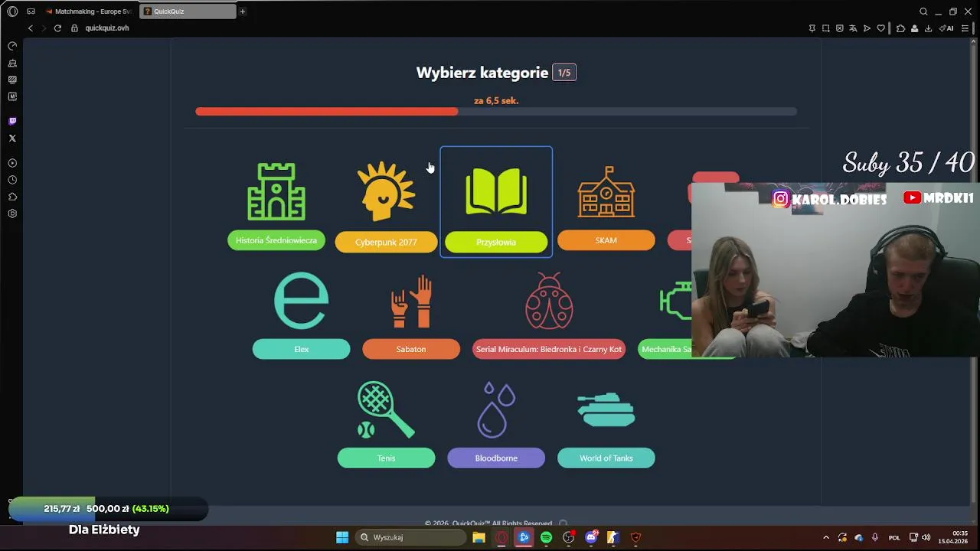The image size is (980, 551).
Task: Open the Windows Start menu
Action: (342, 537)
